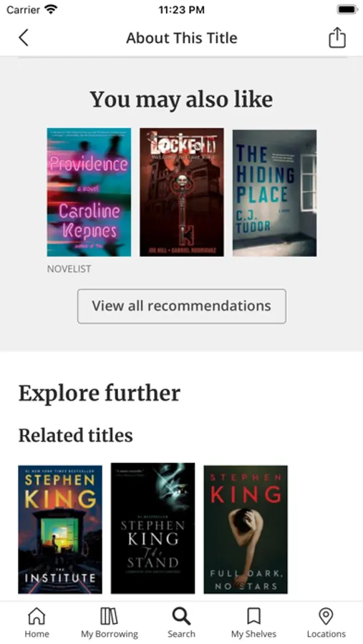Select The Stand book cover
Screen dimensions: 363x644
coord(153,528)
